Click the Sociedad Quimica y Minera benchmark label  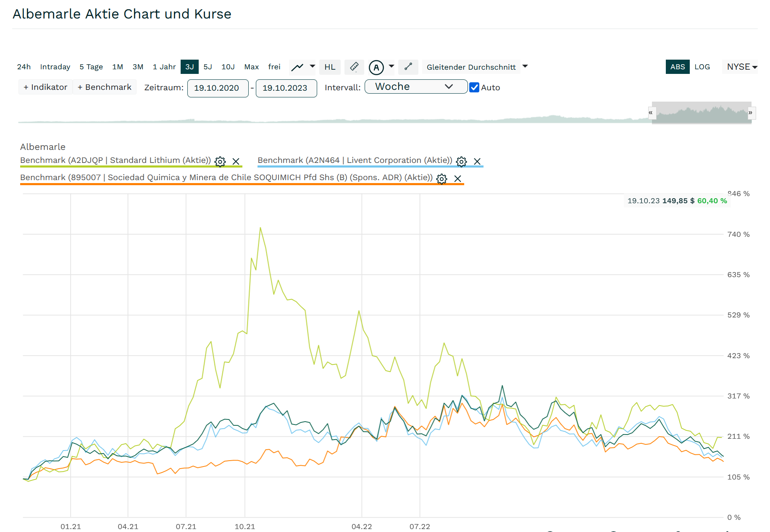tap(226, 178)
